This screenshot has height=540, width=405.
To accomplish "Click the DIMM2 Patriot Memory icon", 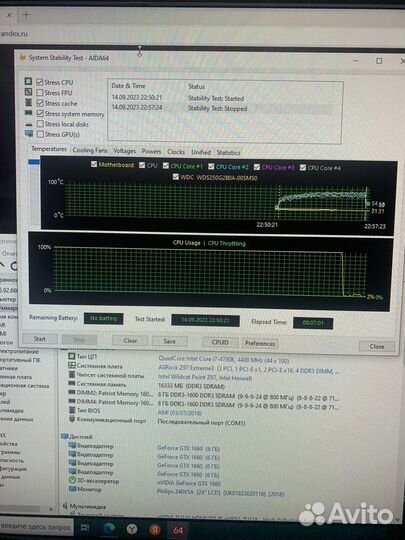I will (x=72, y=393).
